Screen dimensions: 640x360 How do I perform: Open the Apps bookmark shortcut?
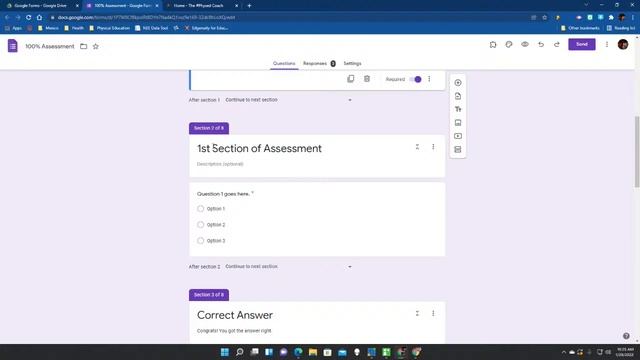(x=14, y=28)
